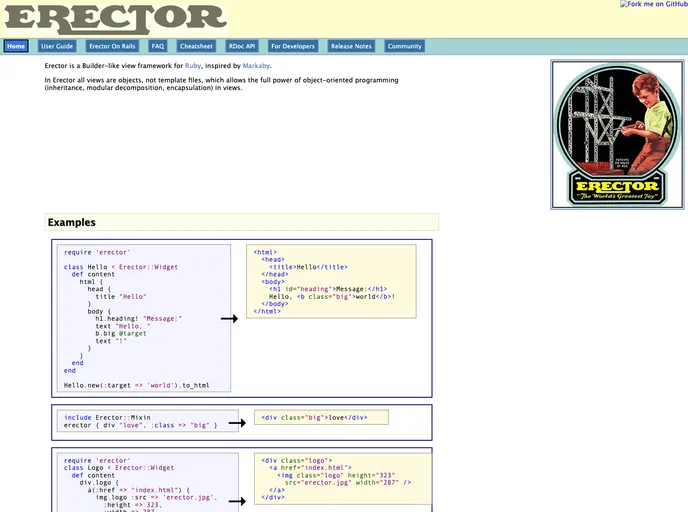688x512 pixels.
Task: Follow the Markaby link
Action: (x=256, y=66)
